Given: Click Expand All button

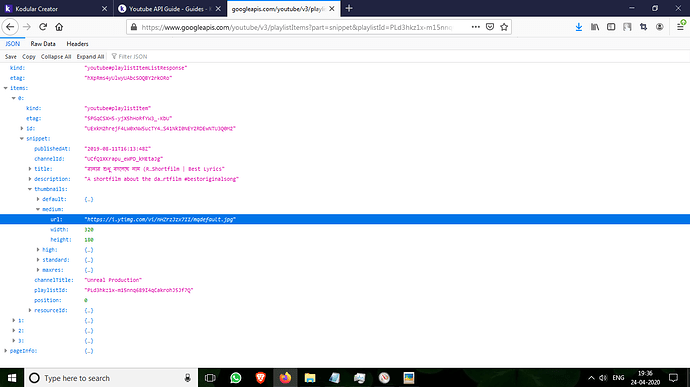Looking at the screenshot, I should click(90, 56).
